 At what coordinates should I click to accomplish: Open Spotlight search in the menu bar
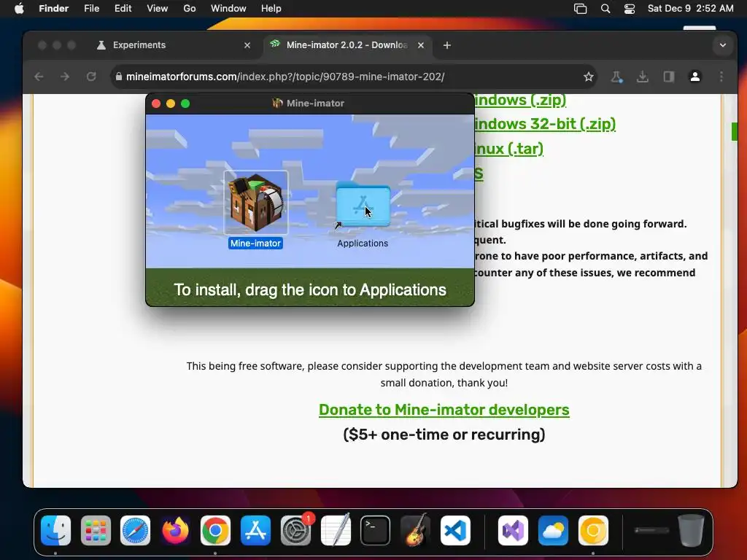605,9
